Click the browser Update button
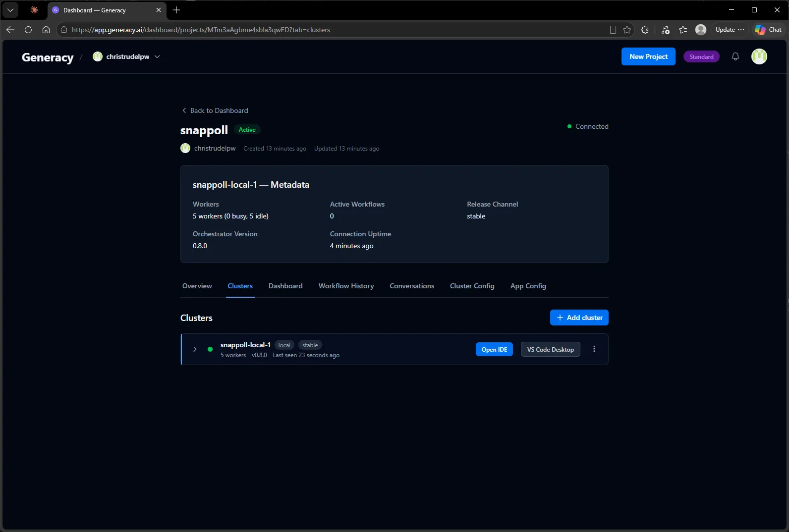789x532 pixels. point(730,30)
